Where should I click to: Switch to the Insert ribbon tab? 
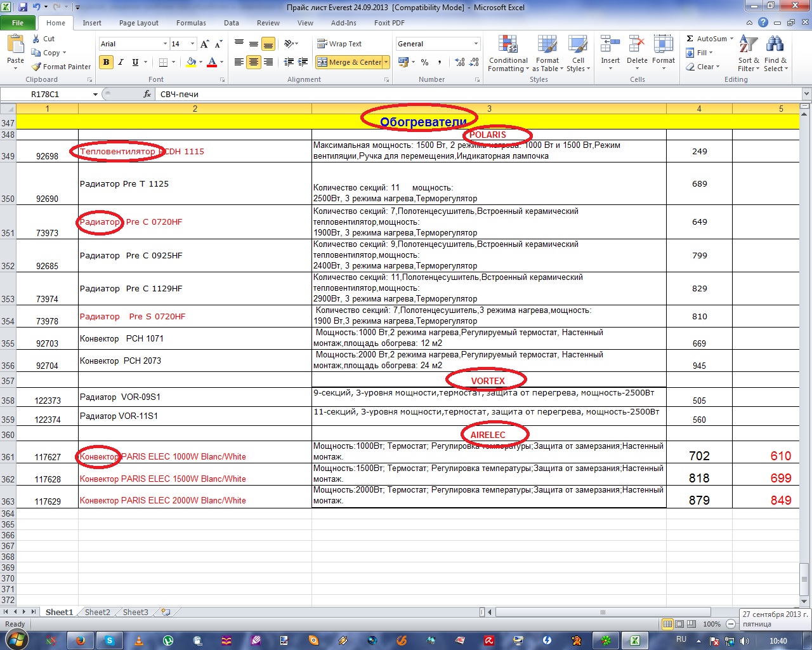pyautogui.click(x=92, y=23)
